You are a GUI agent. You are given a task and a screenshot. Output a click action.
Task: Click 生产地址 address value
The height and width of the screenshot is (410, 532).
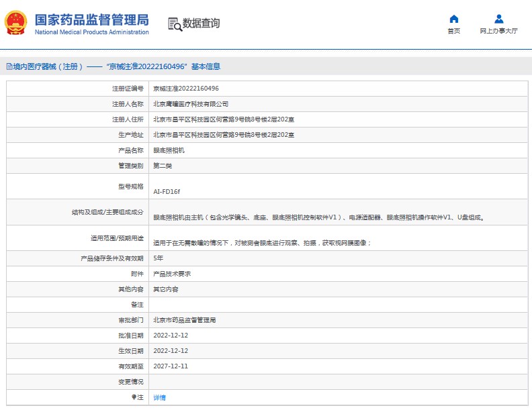[x=224, y=135]
